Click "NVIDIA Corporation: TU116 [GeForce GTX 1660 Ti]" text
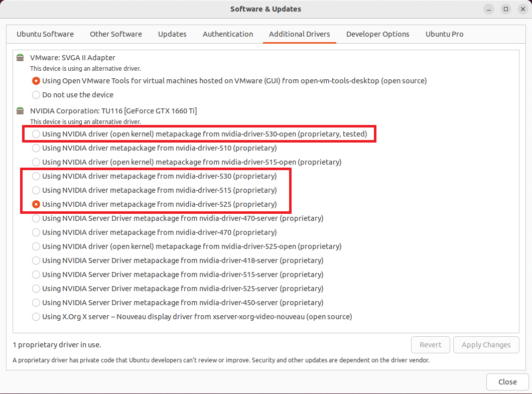 click(x=113, y=111)
